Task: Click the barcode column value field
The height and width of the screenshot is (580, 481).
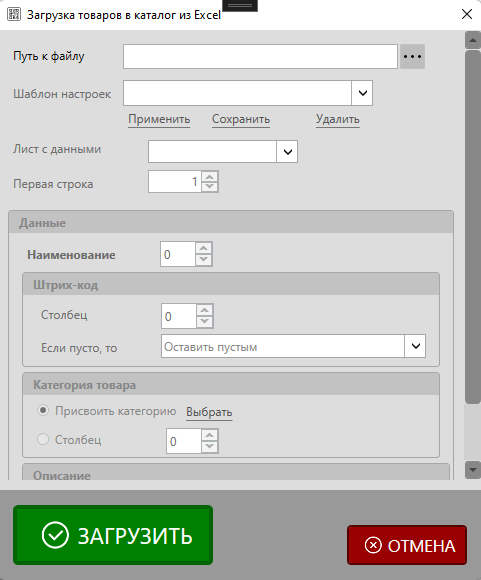Action: point(179,316)
